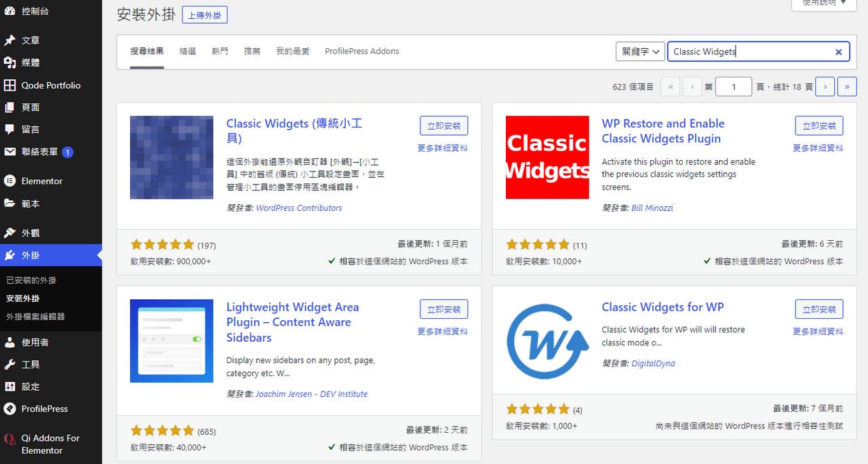Open the 聯絡表單 mail icon
The height and width of the screenshot is (464, 868).
coord(12,151)
